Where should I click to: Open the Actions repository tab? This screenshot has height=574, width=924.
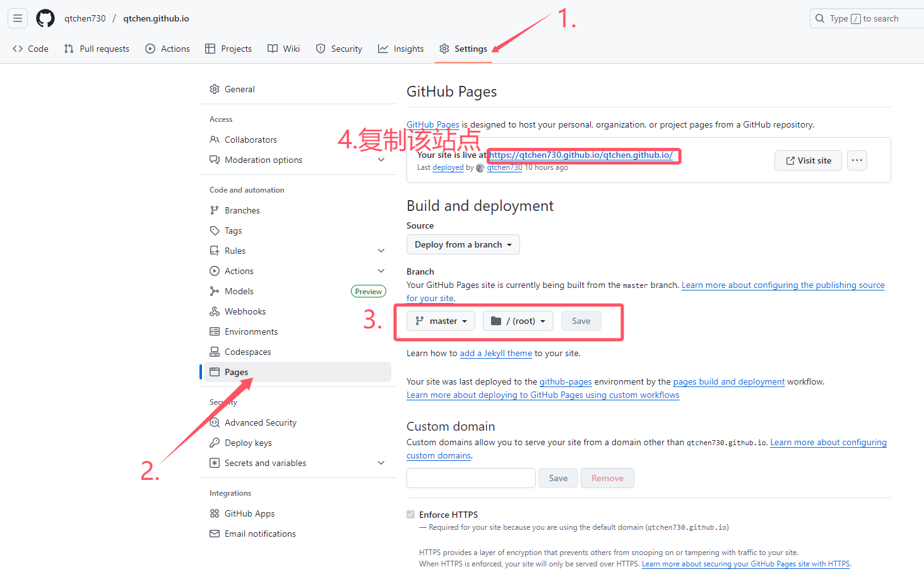pos(167,49)
